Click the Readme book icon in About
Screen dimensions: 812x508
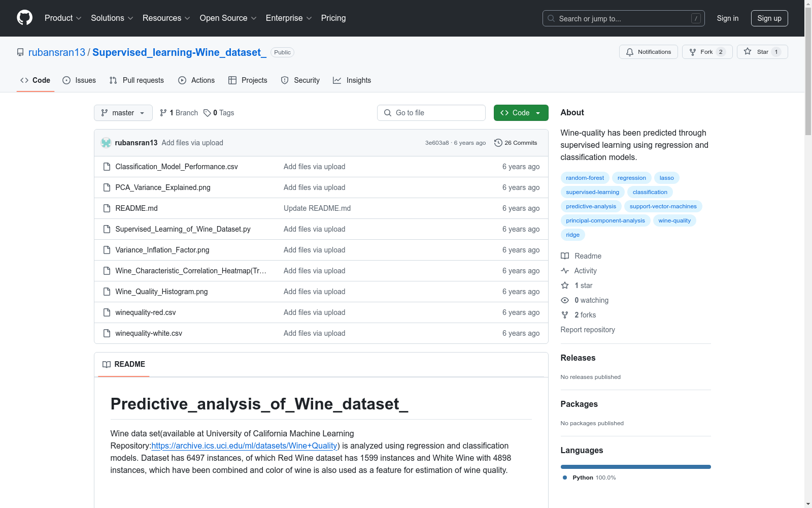click(565, 256)
